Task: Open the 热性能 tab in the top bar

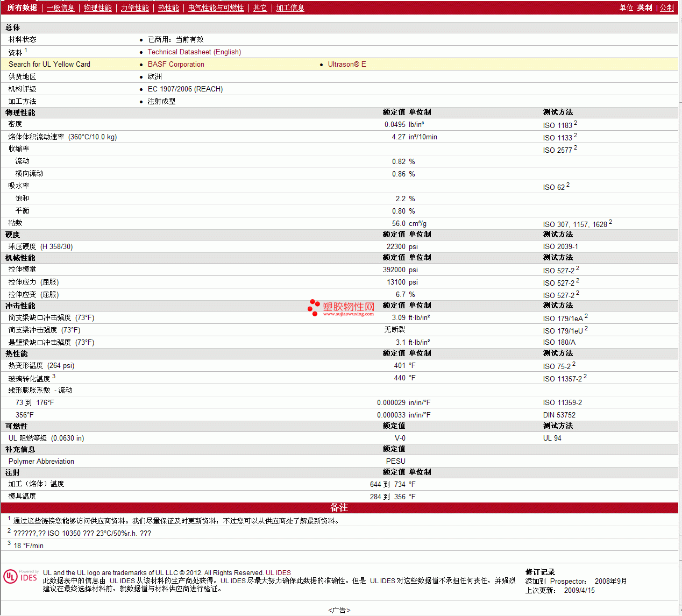Action: [x=168, y=8]
